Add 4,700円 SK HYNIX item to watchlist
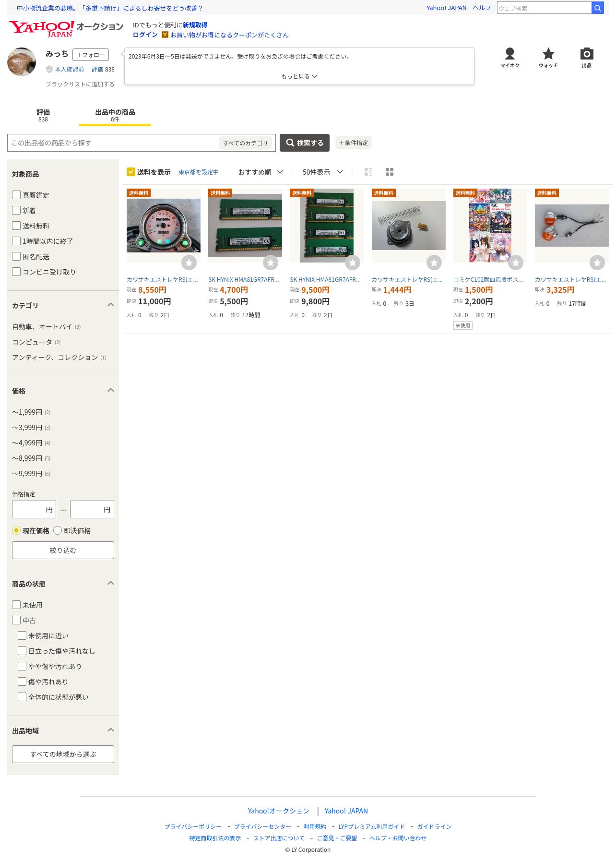 point(271,263)
